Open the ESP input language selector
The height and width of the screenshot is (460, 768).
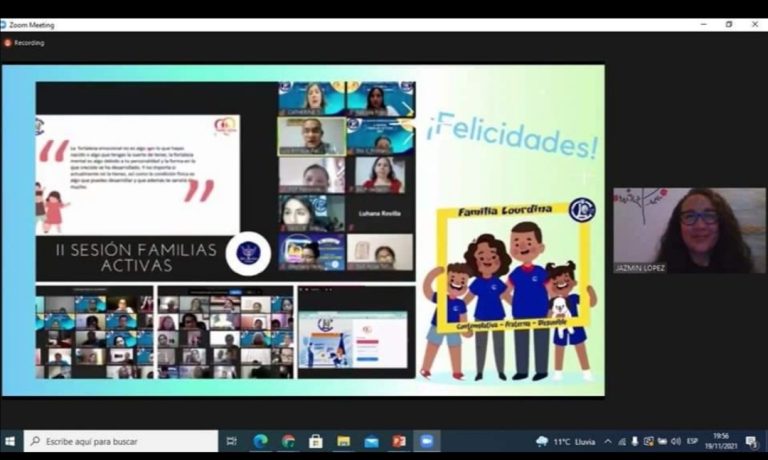pos(693,441)
